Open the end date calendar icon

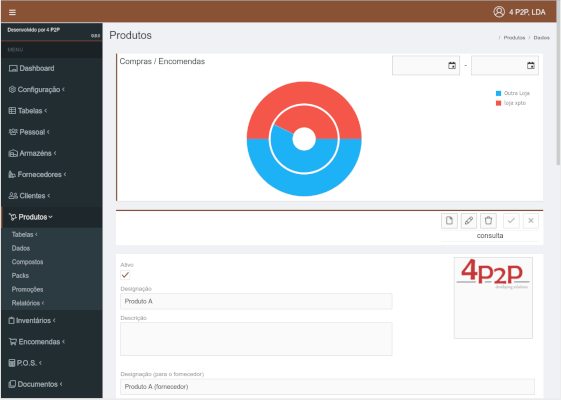(x=531, y=65)
